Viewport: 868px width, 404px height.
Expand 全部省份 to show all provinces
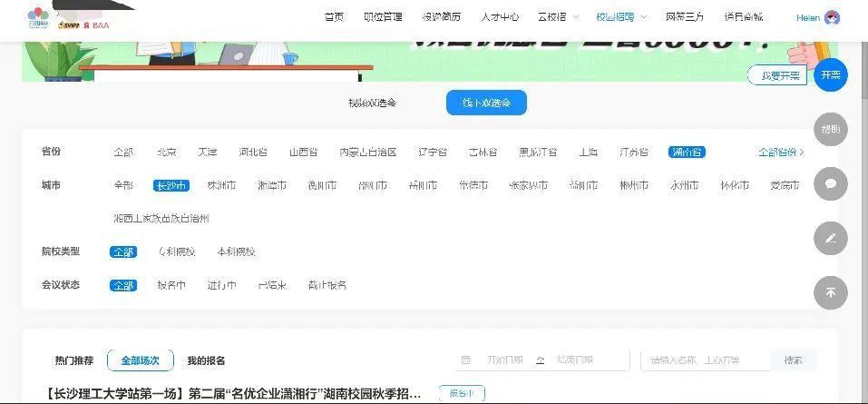click(x=780, y=153)
